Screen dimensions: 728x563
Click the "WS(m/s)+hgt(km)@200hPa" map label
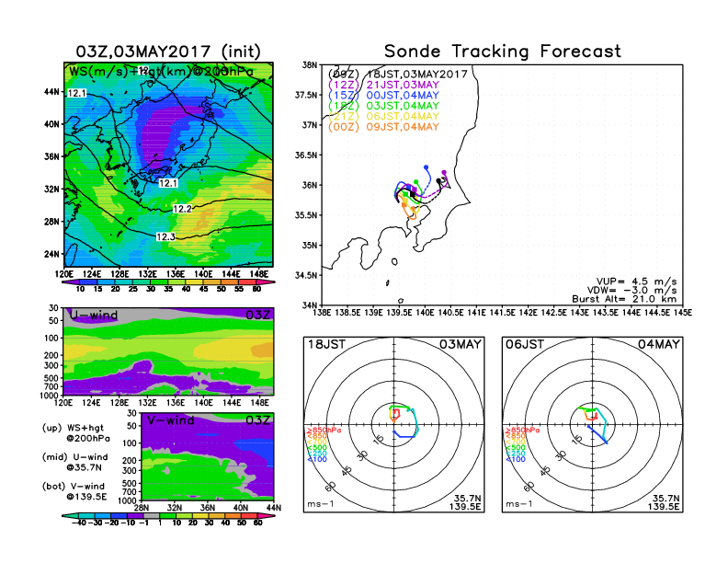161,72
